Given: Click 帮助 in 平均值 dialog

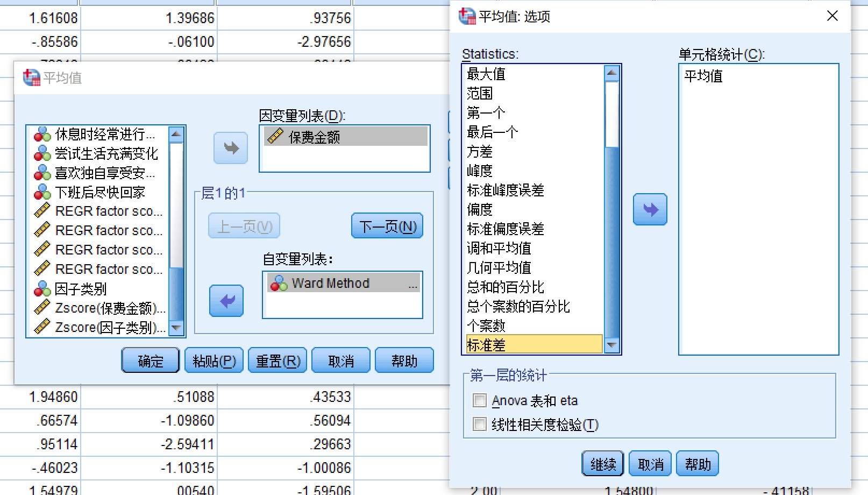Looking at the screenshot, I should click(404, 360).
